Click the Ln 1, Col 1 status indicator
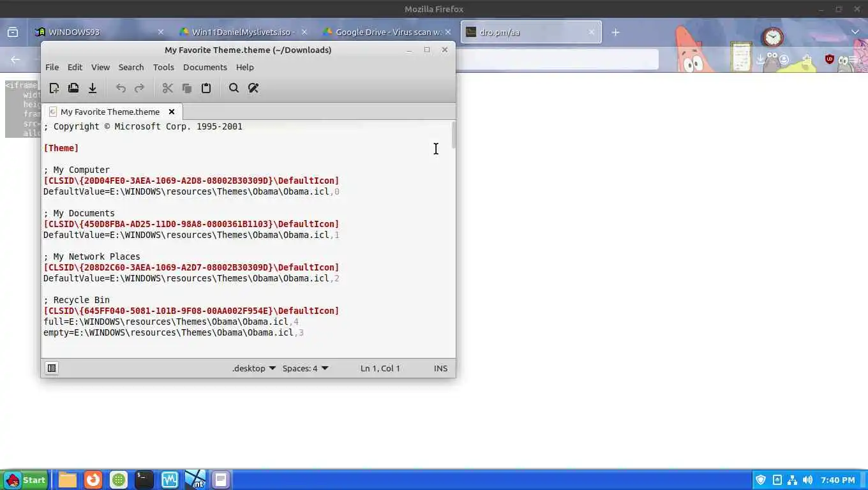868x490 pixels. tap(380, 368)
